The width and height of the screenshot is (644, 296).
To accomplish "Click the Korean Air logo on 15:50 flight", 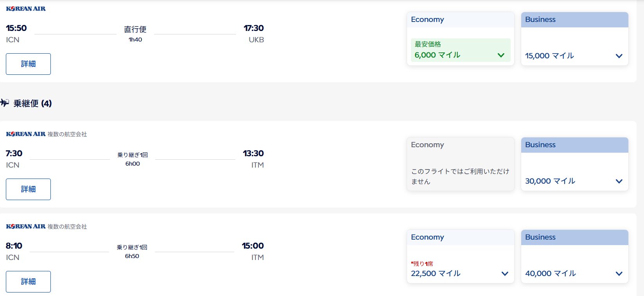I will [26, 9].
